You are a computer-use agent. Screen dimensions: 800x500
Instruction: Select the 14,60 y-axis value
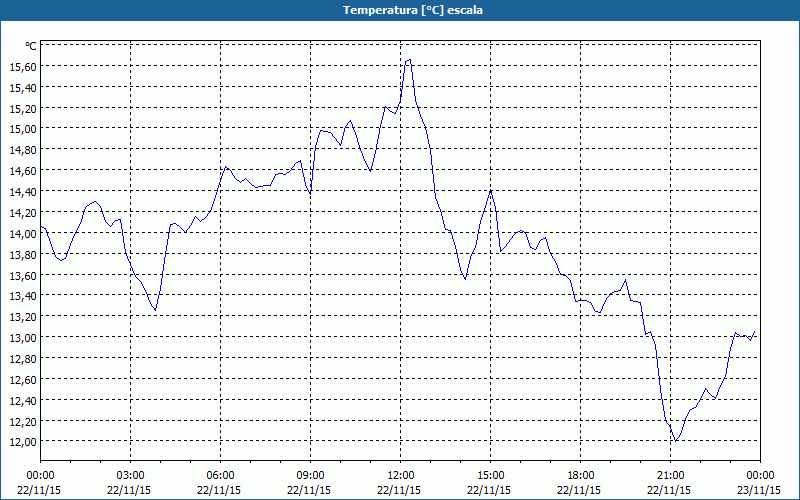[x=23, y=170]
